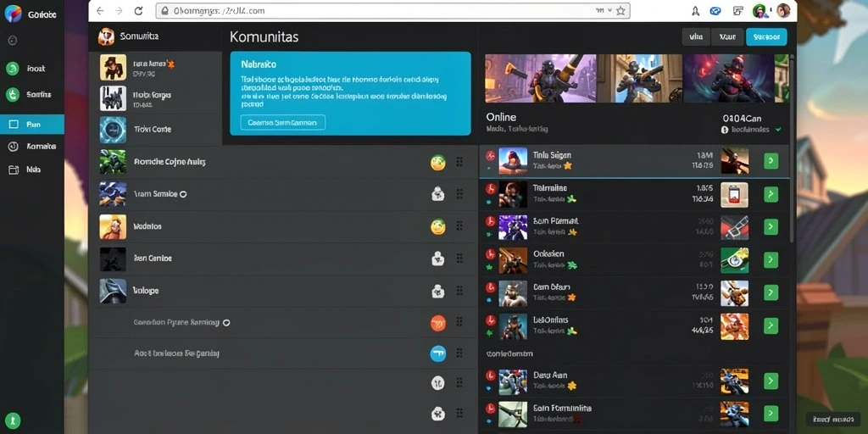Open the six-dot menu on Madnios row
This screenshot has width=868, height=434.
click(459, 226)
